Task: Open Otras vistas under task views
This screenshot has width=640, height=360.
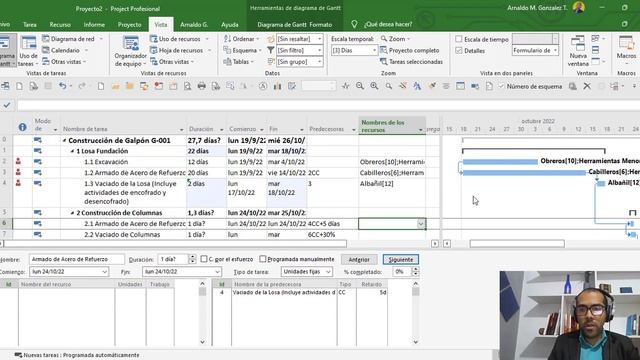Action: 65,62
